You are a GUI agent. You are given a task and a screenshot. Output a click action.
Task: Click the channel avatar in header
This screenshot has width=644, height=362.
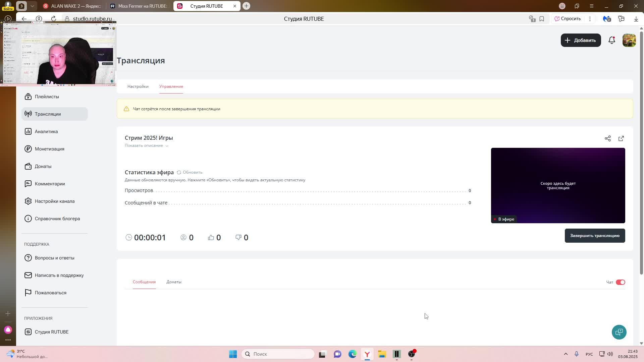pos(629,40)
